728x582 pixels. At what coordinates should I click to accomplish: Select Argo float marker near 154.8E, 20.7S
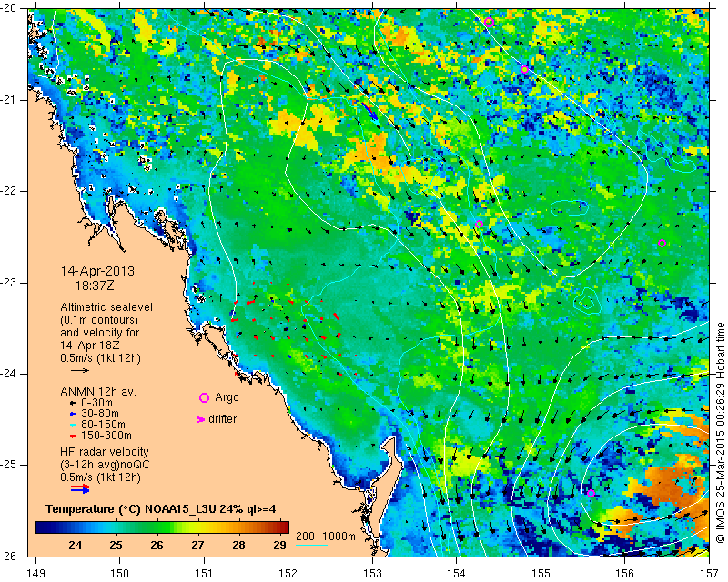[x=525, y=70]
